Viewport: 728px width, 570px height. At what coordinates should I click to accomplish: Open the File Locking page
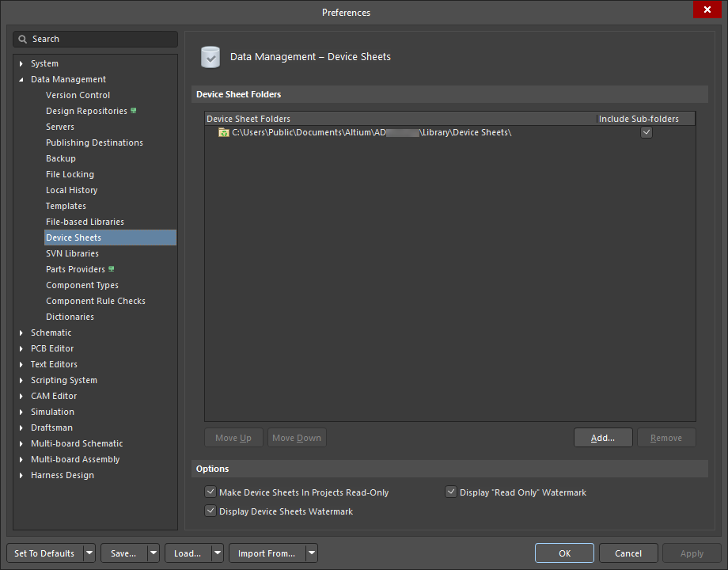70,174
